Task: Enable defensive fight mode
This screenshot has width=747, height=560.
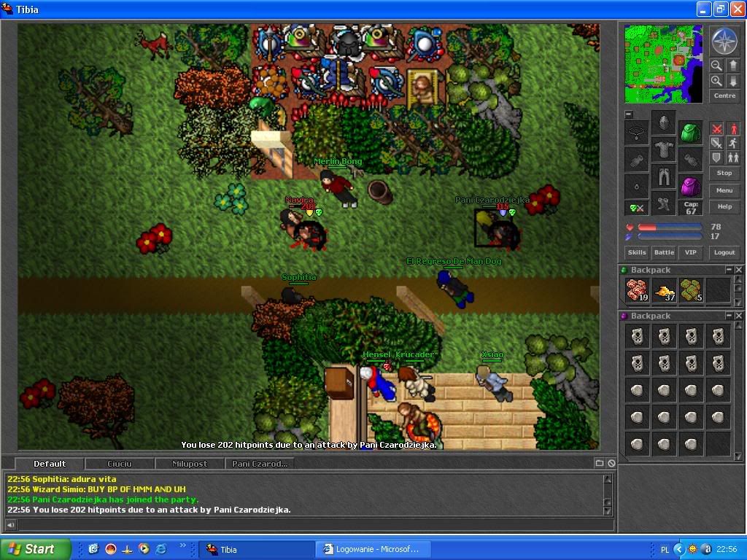Action: point(717,157)
